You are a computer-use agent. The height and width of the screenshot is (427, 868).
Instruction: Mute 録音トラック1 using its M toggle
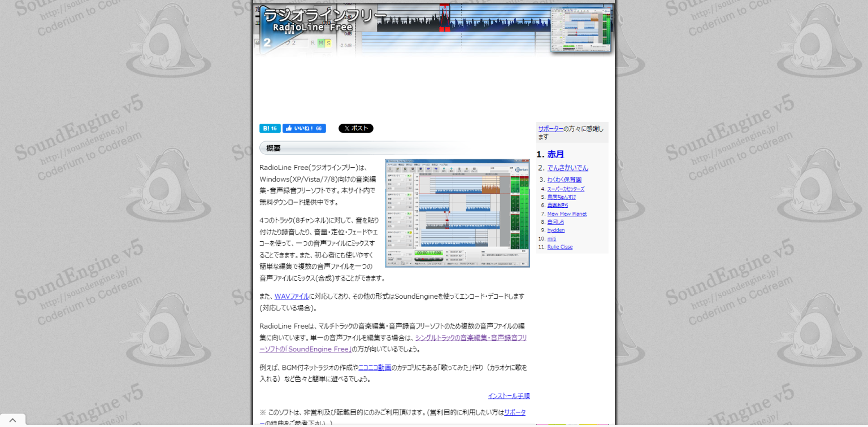(x=409, y=176)
